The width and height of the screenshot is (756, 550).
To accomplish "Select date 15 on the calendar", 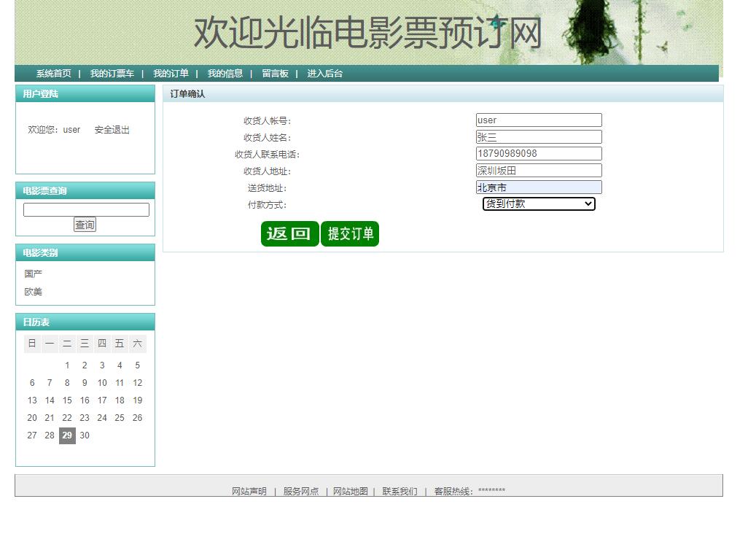I will [67, 400].
